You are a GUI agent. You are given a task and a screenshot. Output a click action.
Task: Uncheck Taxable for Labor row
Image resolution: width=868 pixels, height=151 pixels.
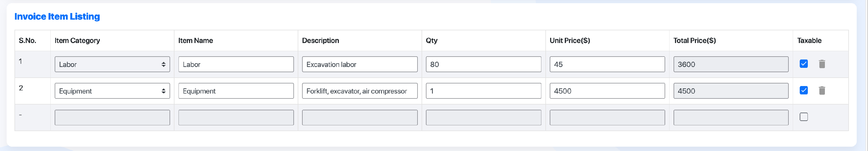804,64
